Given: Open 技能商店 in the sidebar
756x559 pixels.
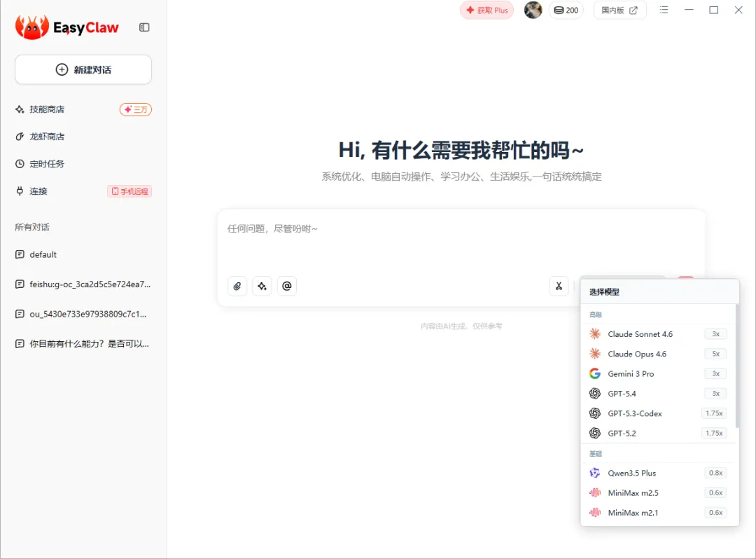Looking at the screenshot, I should click(47, 109).
